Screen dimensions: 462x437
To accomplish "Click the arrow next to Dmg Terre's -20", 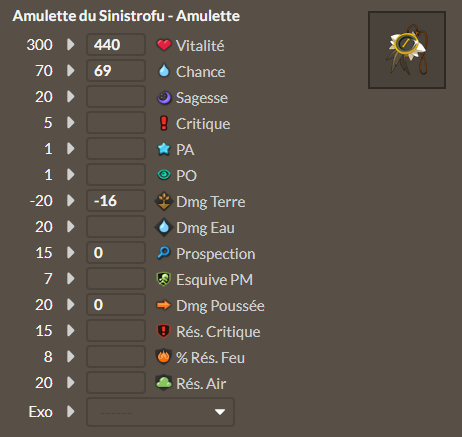I will [71, 201].
